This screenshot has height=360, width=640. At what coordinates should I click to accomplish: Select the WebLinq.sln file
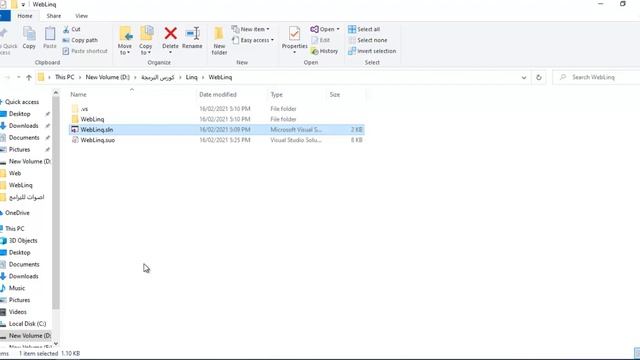pos(217,129)
